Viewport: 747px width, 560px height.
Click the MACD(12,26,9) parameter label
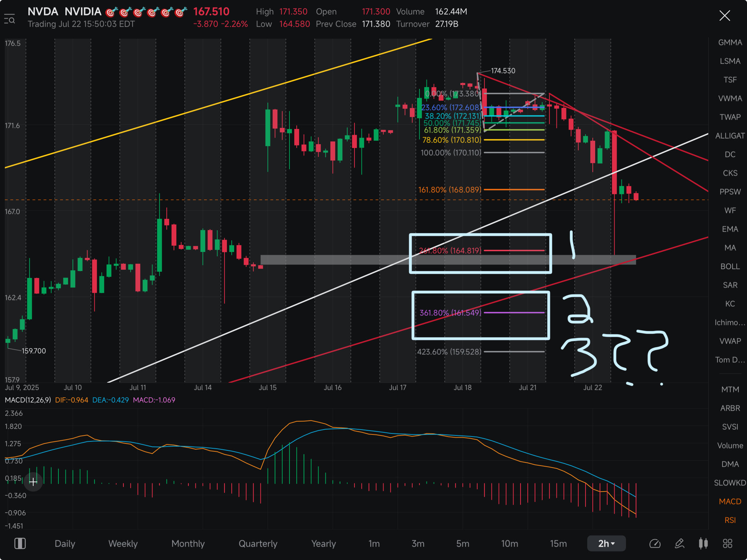pyautogui.click(x=28, y=400)
